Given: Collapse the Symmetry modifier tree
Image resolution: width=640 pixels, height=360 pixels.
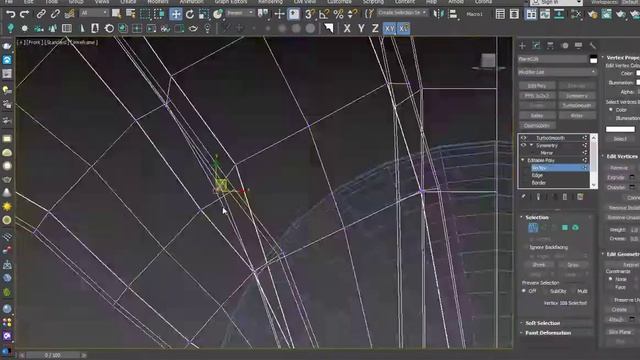Looking at the screenshot, I should click(531, 145).
